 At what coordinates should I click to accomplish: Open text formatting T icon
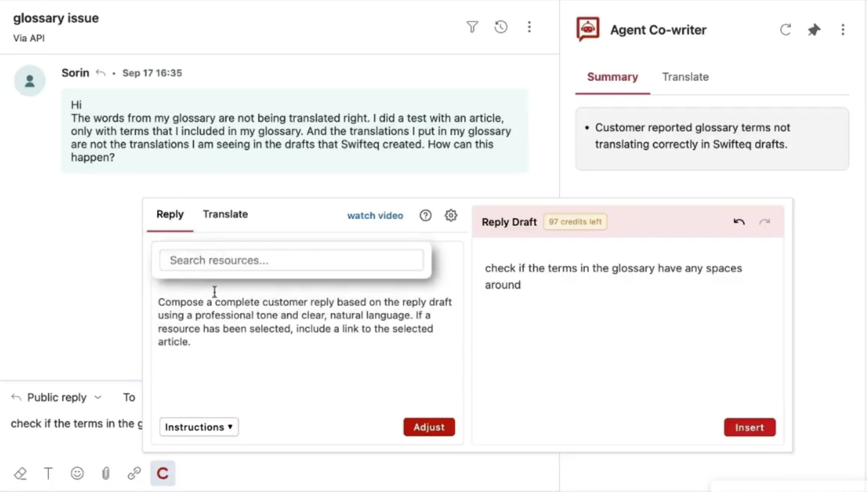coord(48,473)
